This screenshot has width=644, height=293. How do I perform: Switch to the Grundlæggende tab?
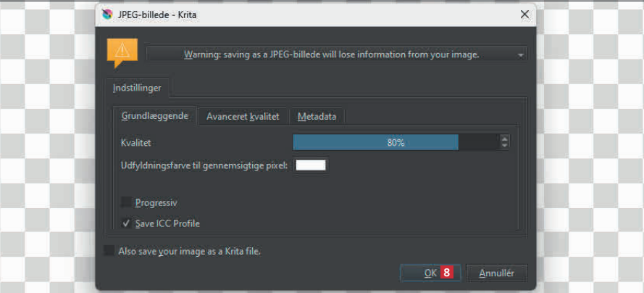point(155,115)
